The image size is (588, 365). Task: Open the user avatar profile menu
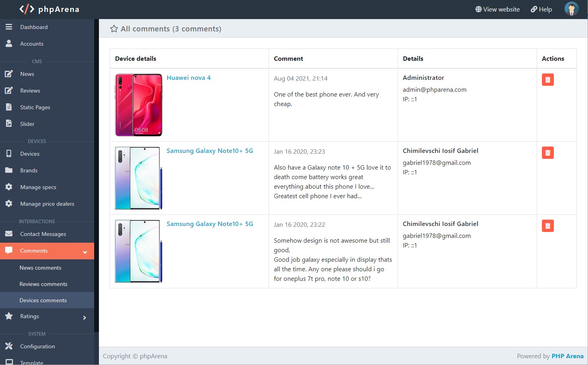(571, 9)
